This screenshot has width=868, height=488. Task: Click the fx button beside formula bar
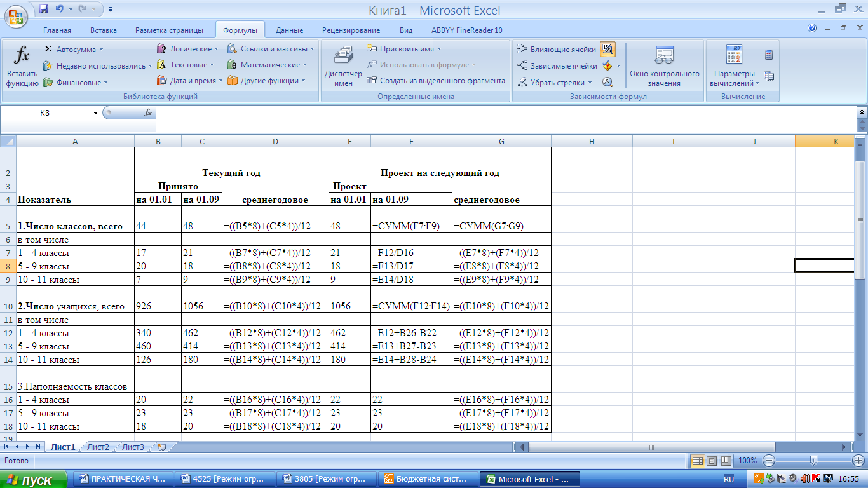[x=148, y=112]
